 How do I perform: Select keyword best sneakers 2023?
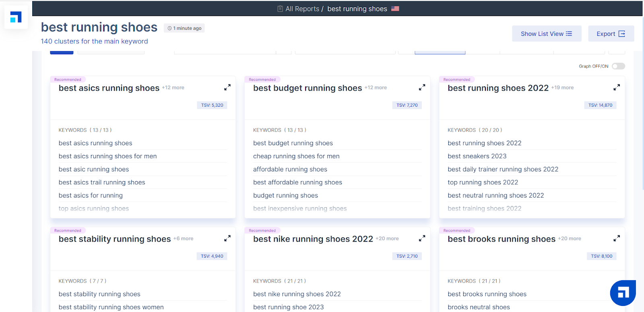click(x=477, y=156)
